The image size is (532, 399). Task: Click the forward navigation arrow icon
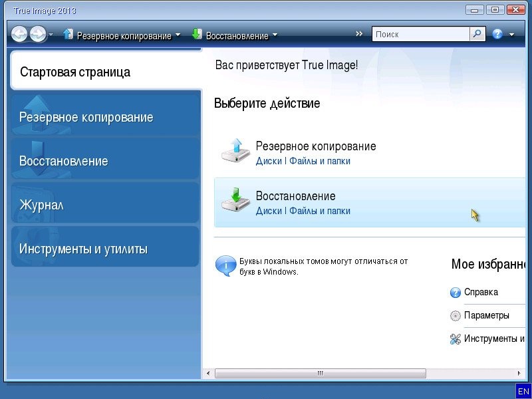pyautogui.click(x=38, y=35)
